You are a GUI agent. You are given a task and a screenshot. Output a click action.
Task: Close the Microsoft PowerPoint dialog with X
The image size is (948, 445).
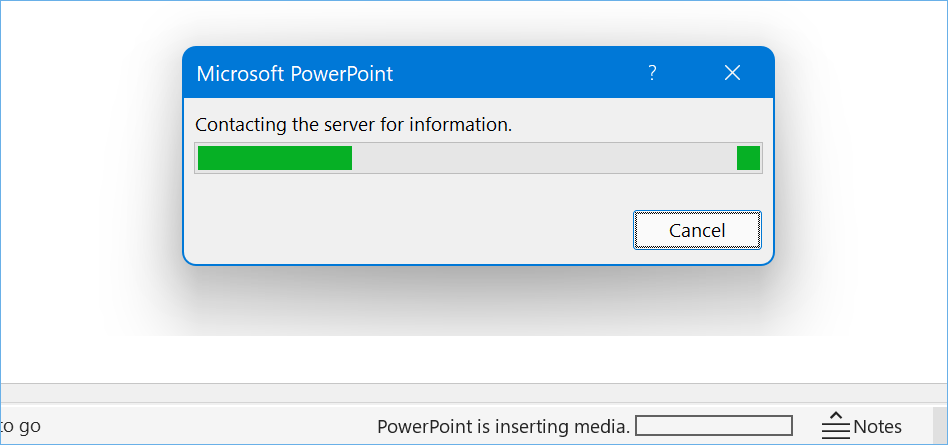[x=732, y=73]
